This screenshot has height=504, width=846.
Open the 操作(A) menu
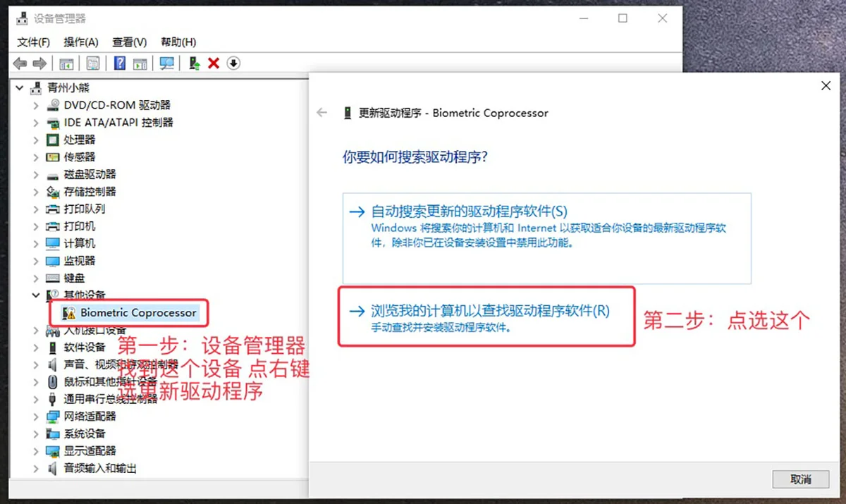(x=80, y=42)
